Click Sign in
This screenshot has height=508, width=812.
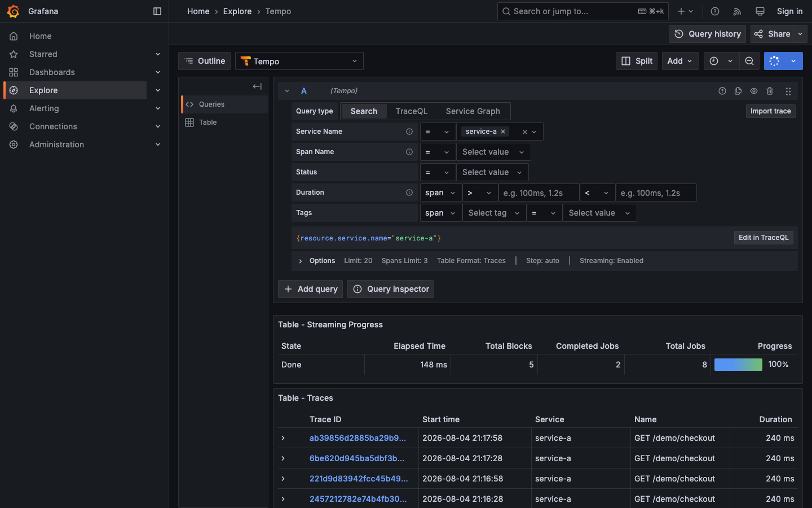click(x=789, y=11)
